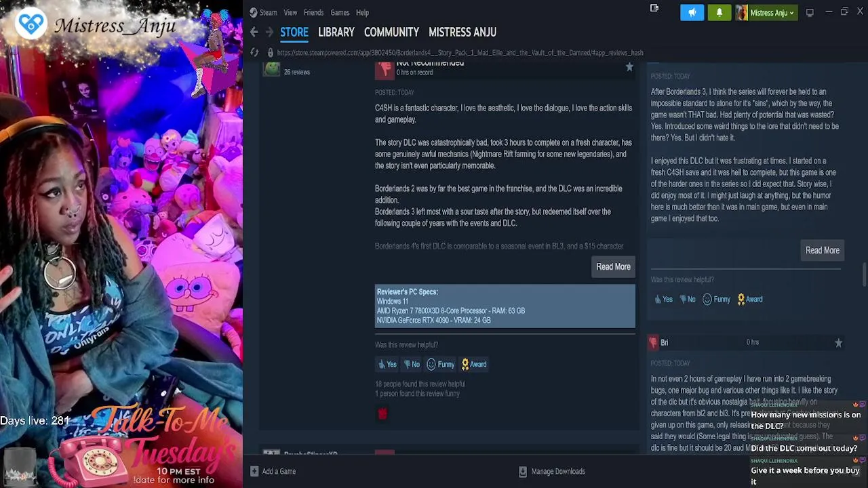This screenshot has width=868, height=488.
Task: Select the LIBRARY tab
Action: click(336, 32)
